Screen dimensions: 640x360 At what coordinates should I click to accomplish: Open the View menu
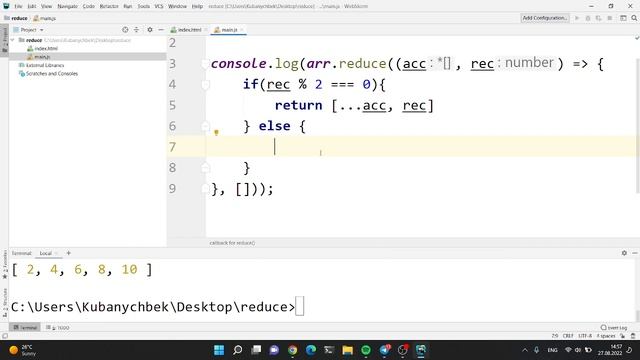[x=47, y=6]
